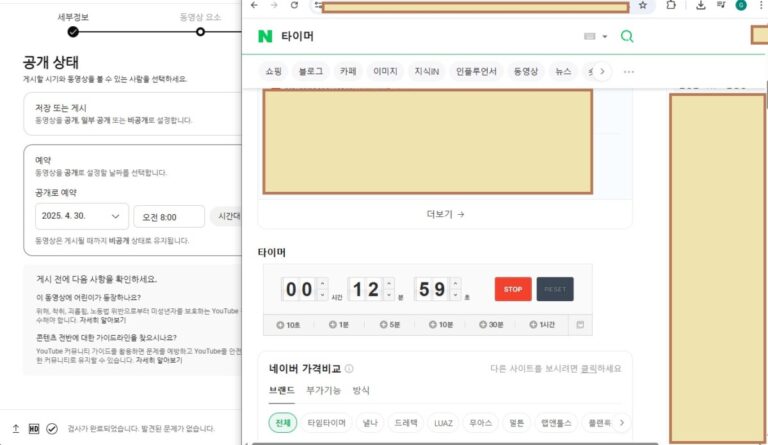The height and width of the screenshot is (445, 768).
Task: Select the 드레텍 brand chip
Action: click(x=406, y=422)
